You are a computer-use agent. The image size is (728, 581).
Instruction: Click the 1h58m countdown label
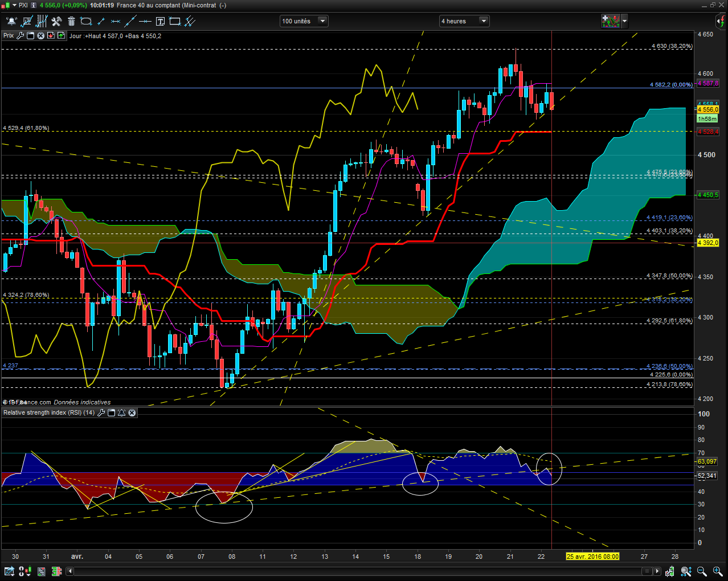pos(707,118)
